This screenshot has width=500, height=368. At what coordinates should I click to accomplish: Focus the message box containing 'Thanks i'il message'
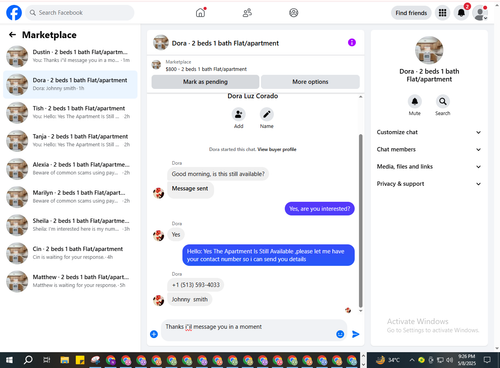click(x=254, y=330)
